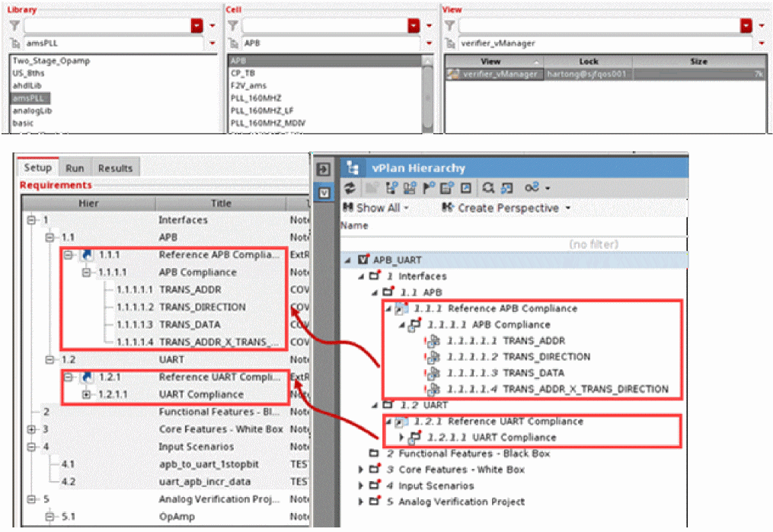Viewport: 773px width, 532px height.
Task: Open the Show All dropdown arrow
Action: [407, 209]
